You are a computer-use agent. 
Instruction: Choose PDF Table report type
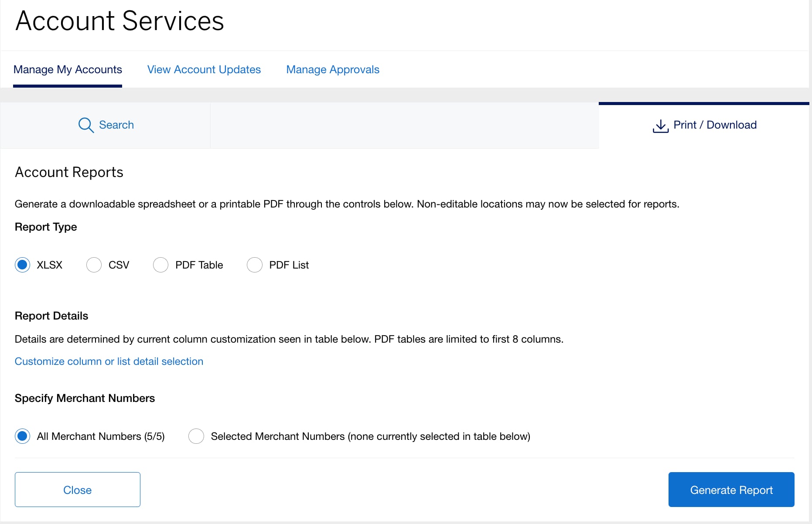[x=160, y=265]
